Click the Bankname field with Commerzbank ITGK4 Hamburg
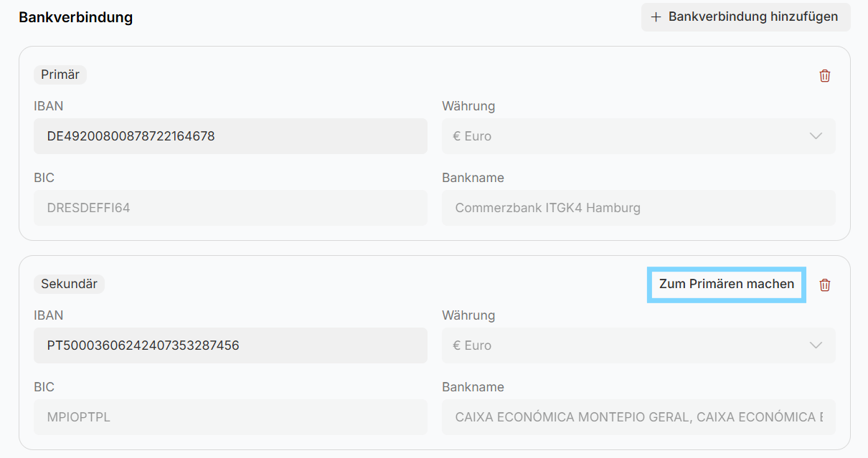This screenshot has width=868, height=458. pos(638,208)
